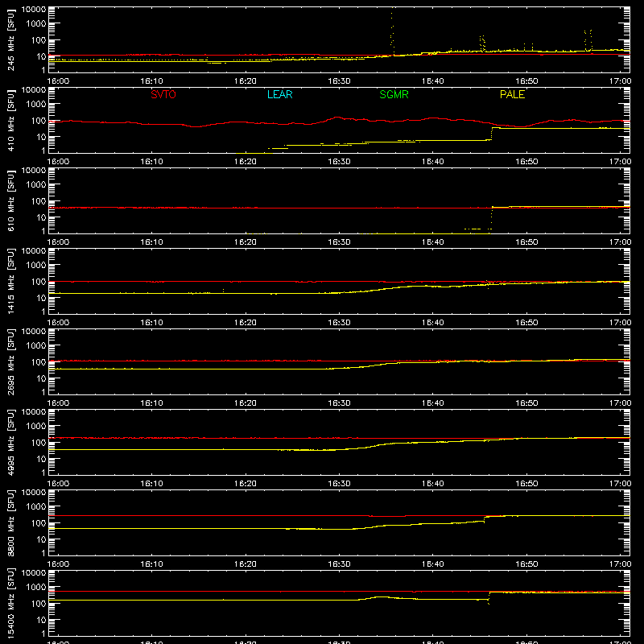The image size is (644, 644).
Task: Click the green SGMR station label
Action: 394,94
